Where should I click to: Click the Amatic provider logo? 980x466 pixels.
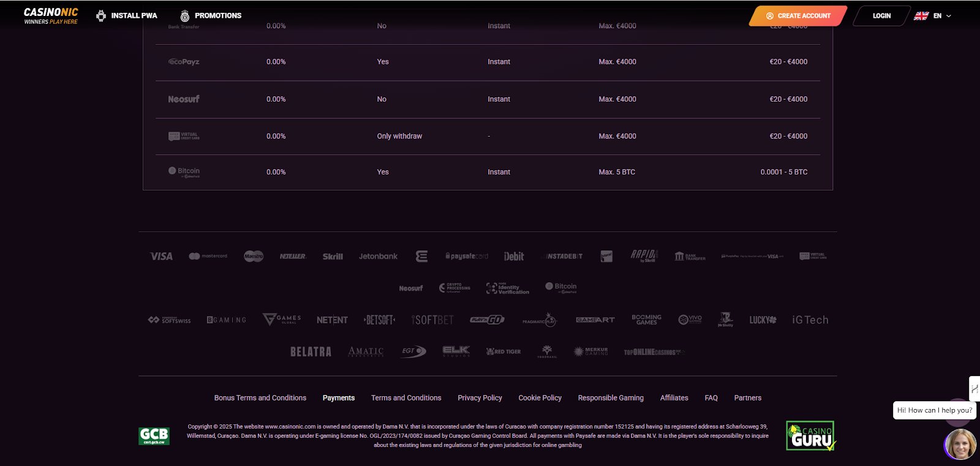coord(366,352)
